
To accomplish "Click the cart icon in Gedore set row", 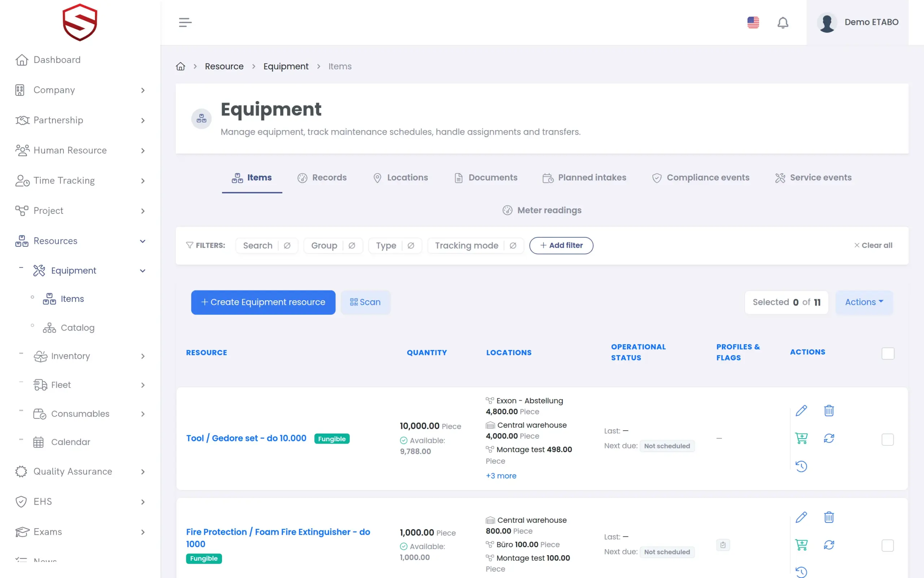I will 801,438.
